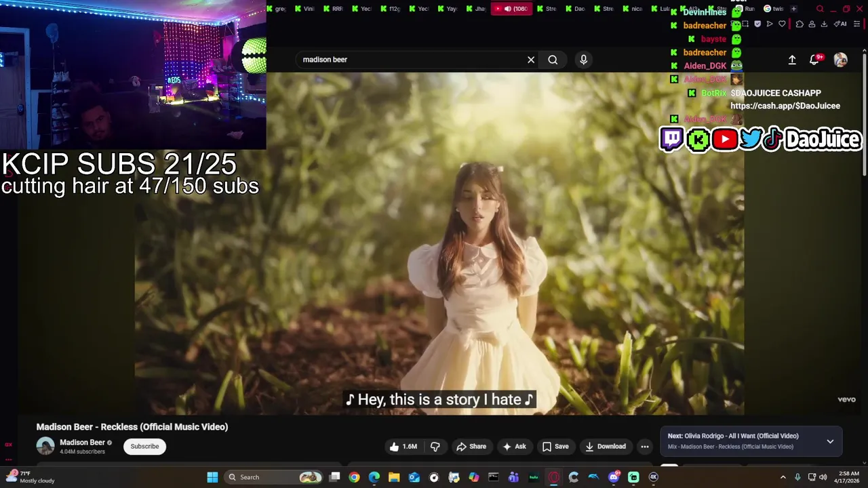Click the system tray microphone icon
The height and width of the screenshot is (488, 868).
point(797,477)
